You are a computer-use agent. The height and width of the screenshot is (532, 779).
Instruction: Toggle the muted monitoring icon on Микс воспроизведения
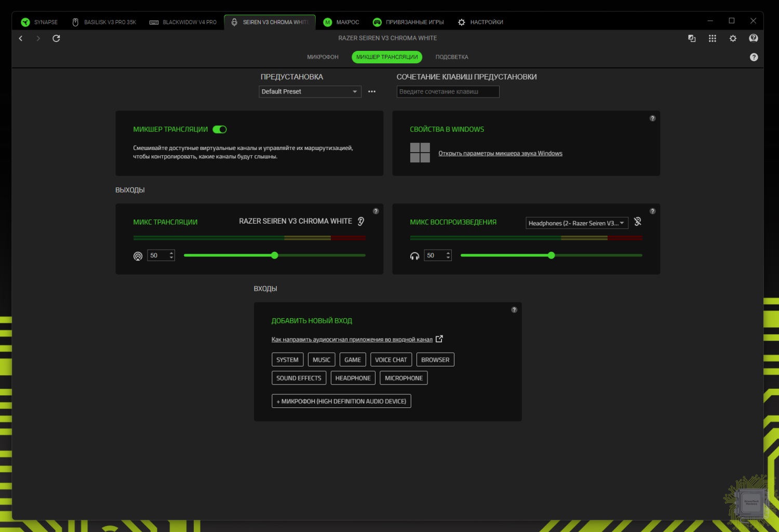click(638, 222)
